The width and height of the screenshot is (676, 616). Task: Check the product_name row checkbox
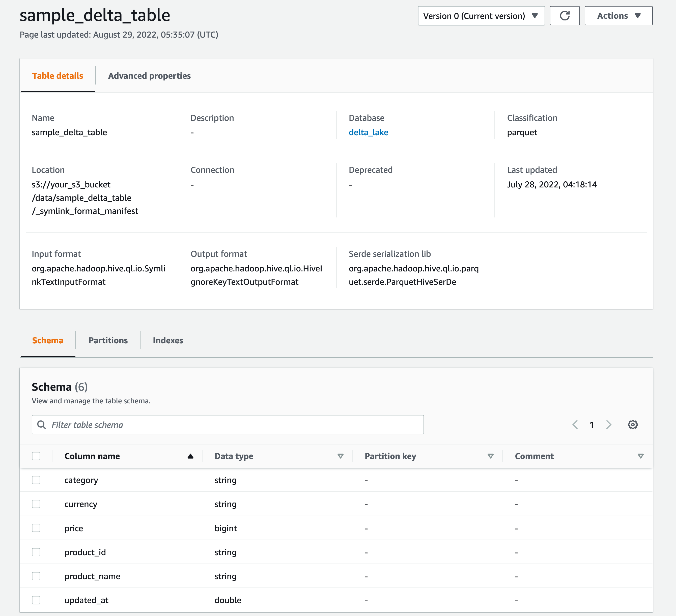point(36,576)
